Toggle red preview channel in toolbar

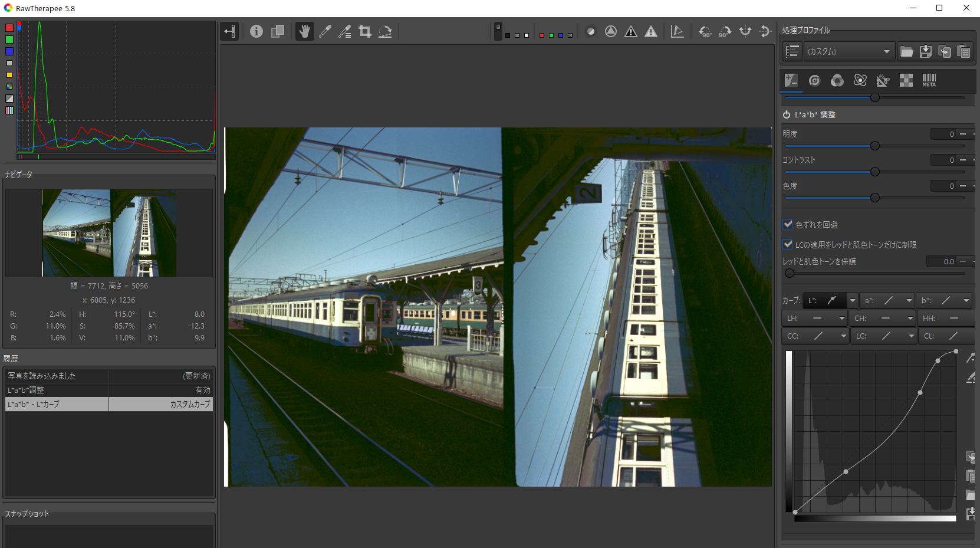(x=542, y=35)
